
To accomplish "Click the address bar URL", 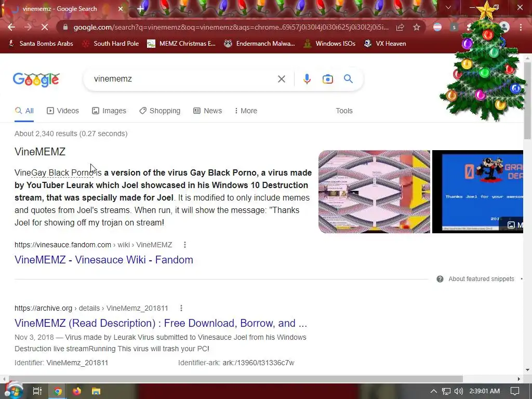I will pyautogui.click(x=231, y=27).
